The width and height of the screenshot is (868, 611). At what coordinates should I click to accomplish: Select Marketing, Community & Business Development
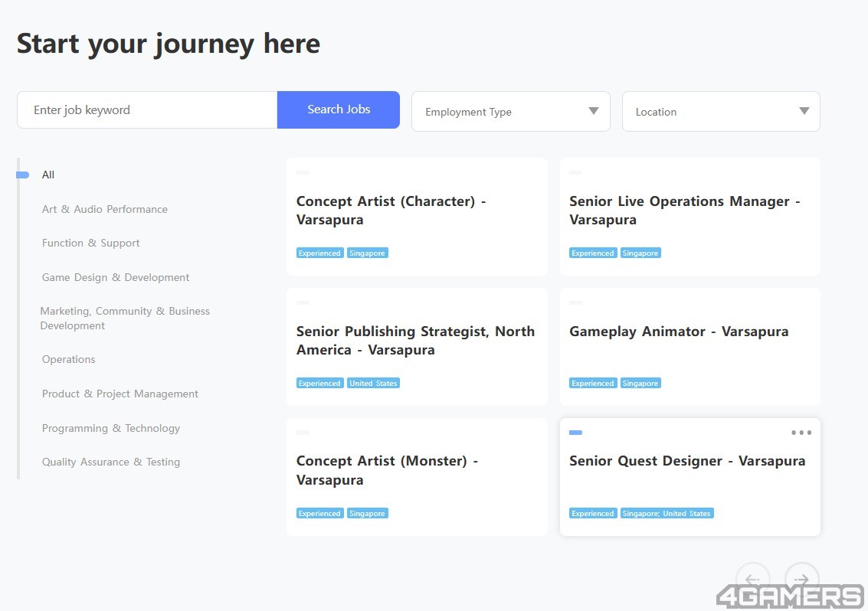tap(125, 318)
